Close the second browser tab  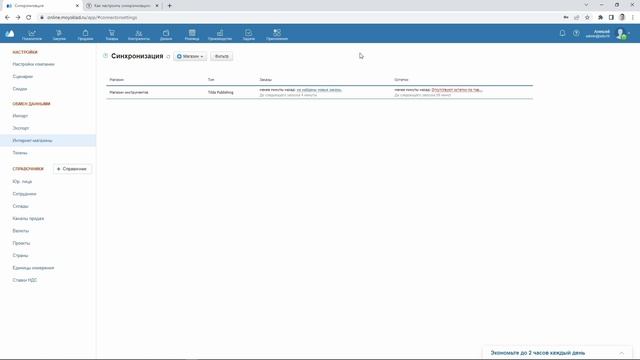pyautogui.click(x=157, y=6)
